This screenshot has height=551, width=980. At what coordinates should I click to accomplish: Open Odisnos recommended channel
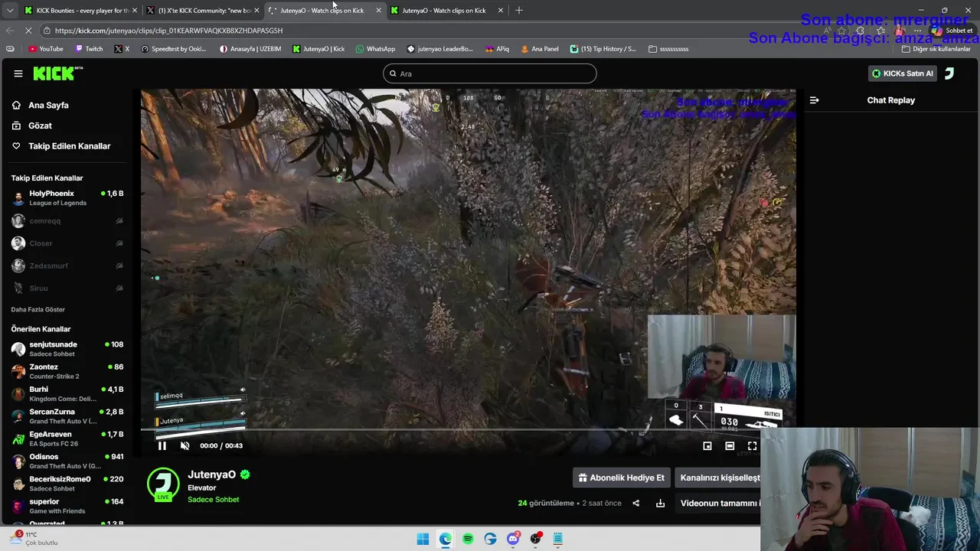tap(67, 461)
